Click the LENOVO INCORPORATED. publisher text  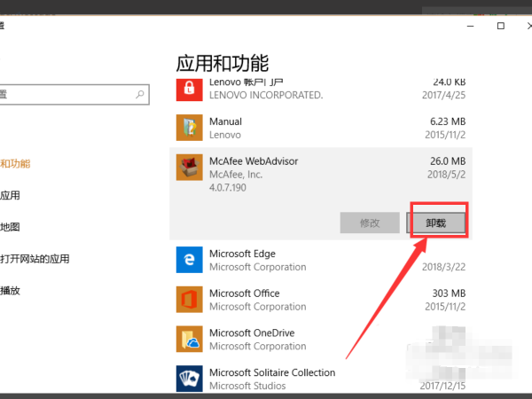266,96
